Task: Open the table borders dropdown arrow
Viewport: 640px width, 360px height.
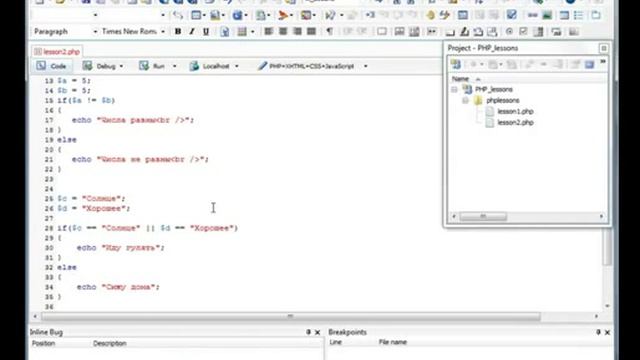Action: (x=253, y=31)
